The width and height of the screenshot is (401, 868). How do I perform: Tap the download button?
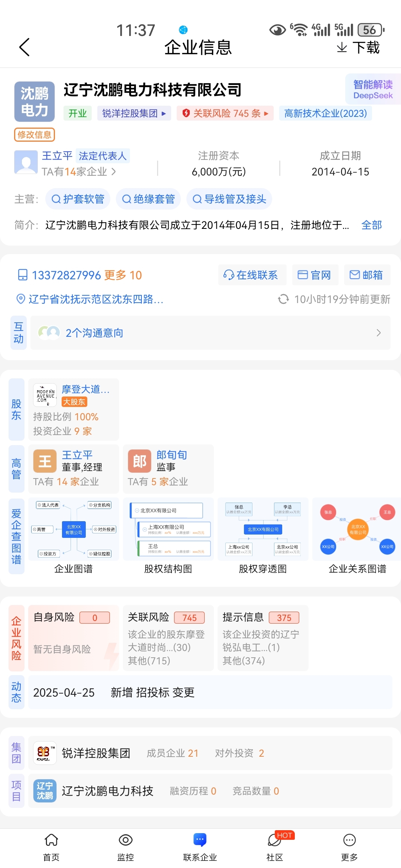coord(358,47)
